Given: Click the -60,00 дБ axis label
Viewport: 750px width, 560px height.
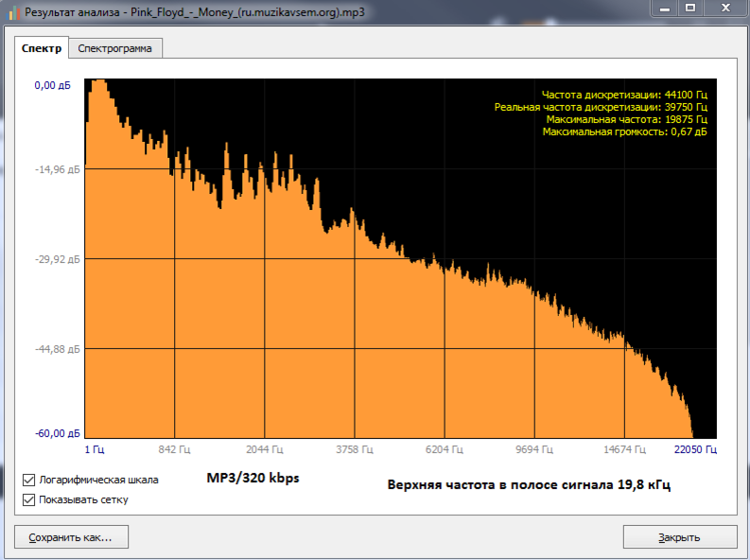Looking at the screenshot, I should click(58, 433).
